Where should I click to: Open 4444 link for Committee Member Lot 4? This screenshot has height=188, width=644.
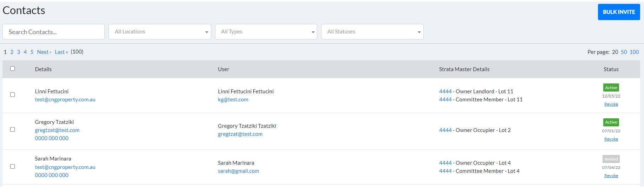(445, 171)
